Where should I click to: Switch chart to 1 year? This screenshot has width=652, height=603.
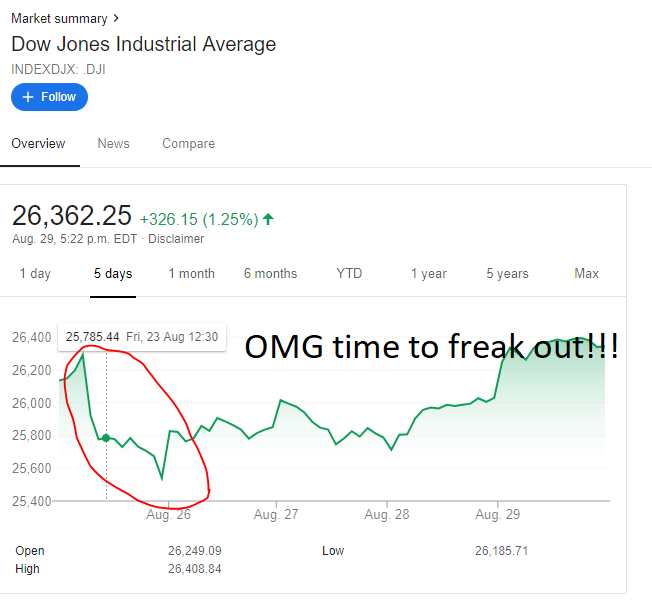(428, 274)
